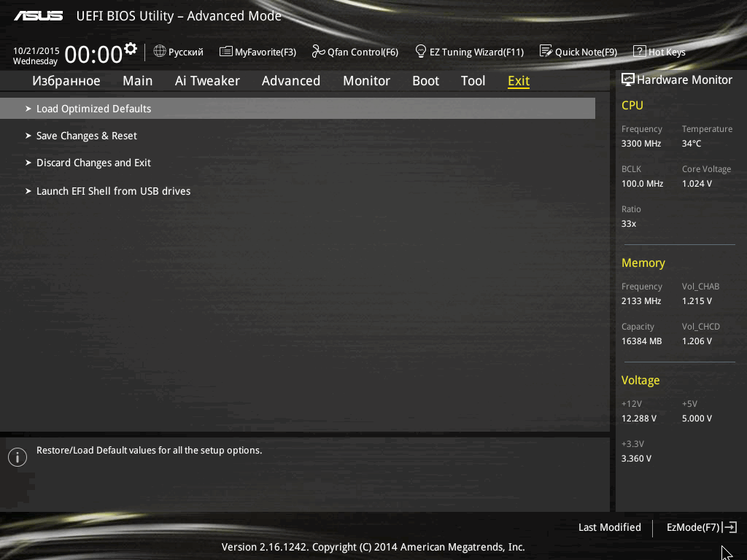The height and width of the screenshot is (560, 747).
Task: Open Quick Note(F9)
Action: (586, 52)
